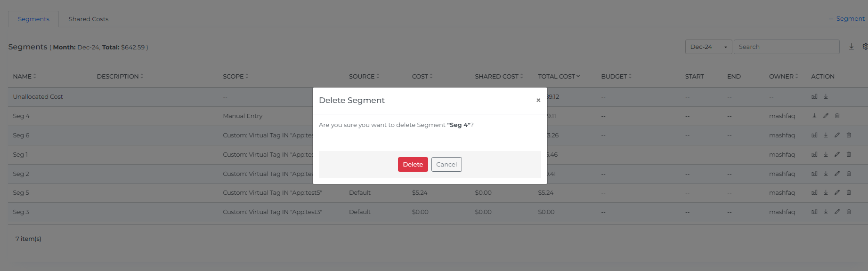
Task: Switch to the Shared Costs tab
Action: (89, 19)
